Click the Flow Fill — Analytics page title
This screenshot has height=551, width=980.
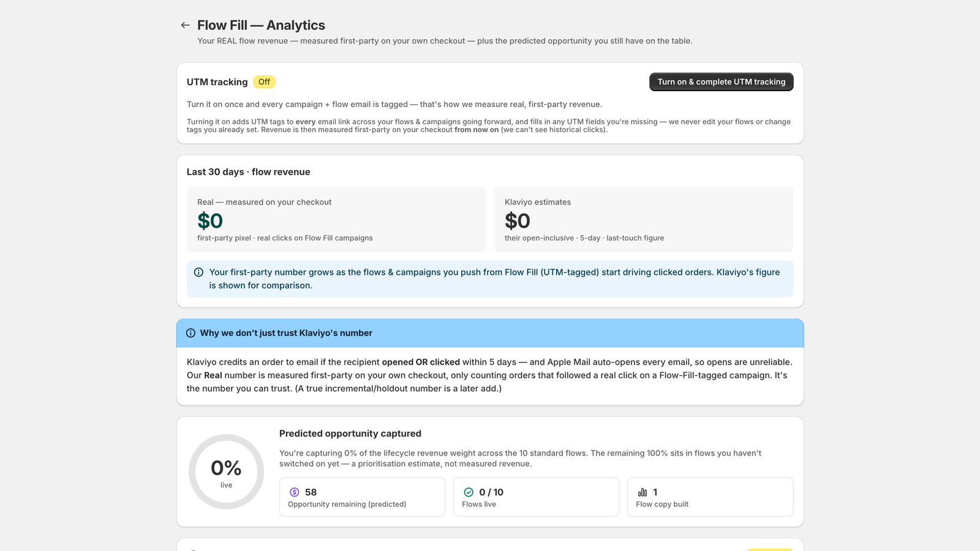point(261,25)
